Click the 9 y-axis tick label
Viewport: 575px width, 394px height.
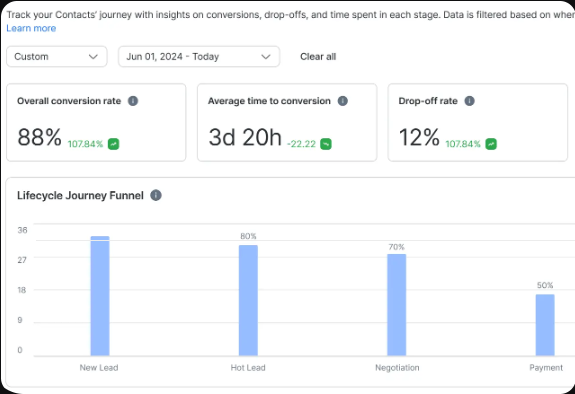20,320
